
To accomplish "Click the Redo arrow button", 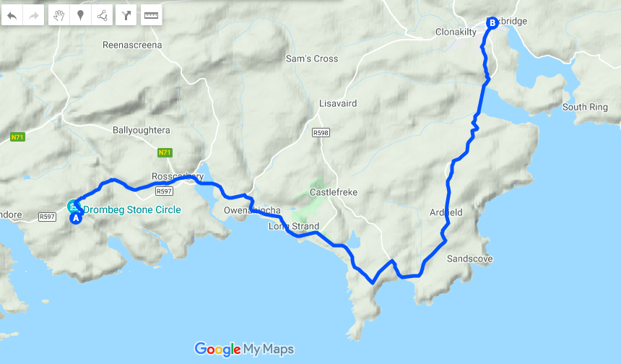I will click(34, 15).
